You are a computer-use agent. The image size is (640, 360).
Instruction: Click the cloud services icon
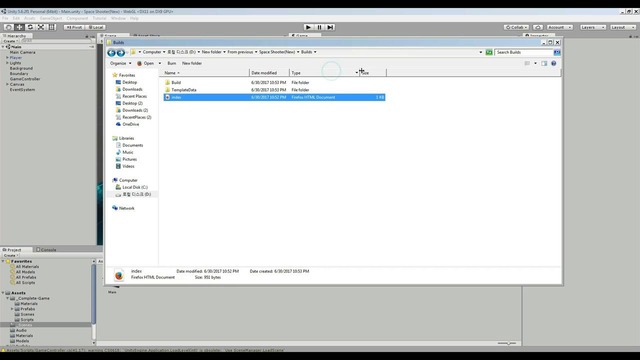[x=538, y=27]
